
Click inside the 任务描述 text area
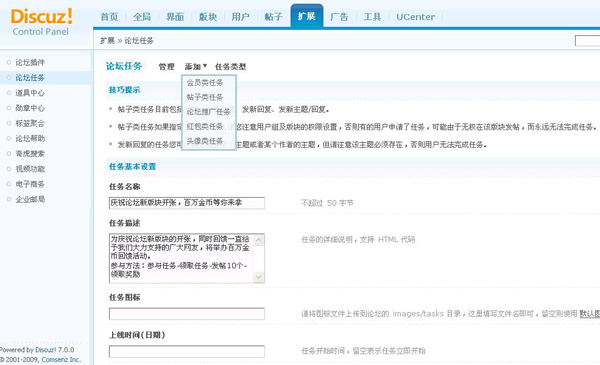[182, 258]
